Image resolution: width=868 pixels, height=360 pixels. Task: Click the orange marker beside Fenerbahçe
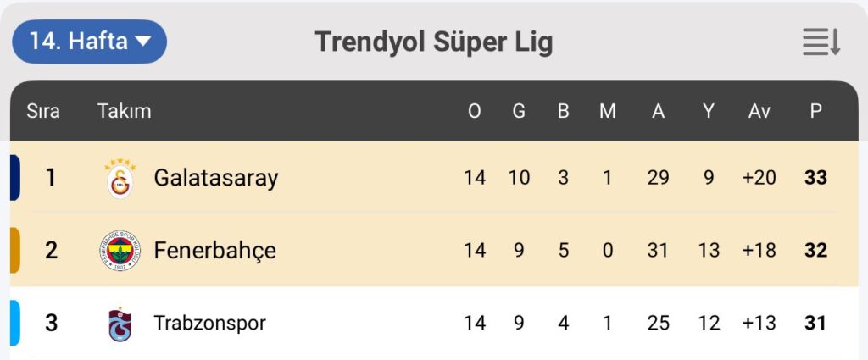click(x=14, y=250)
